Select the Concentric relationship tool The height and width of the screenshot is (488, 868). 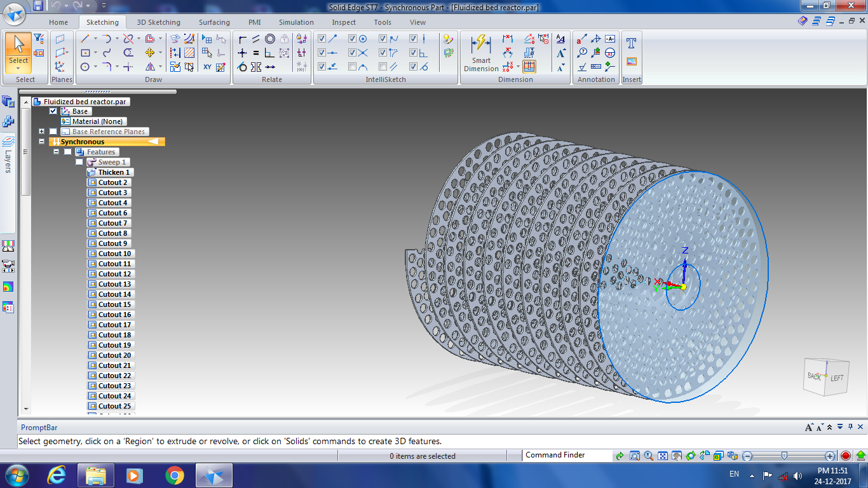click(270, 39)
